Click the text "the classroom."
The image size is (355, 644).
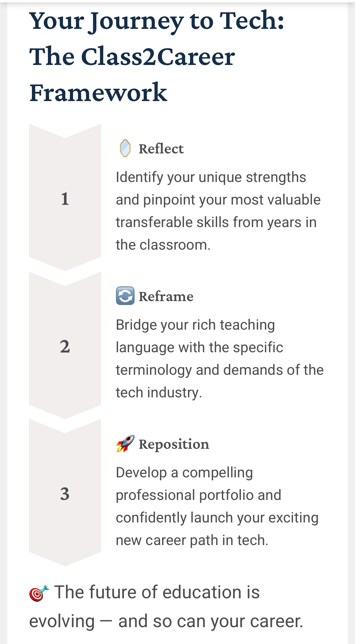point(163,245)
